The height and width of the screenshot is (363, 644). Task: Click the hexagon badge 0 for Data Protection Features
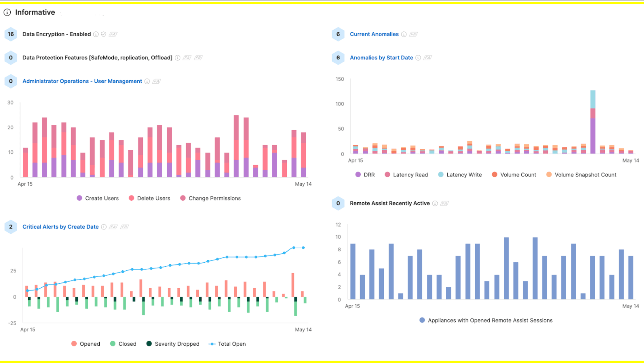11,58
